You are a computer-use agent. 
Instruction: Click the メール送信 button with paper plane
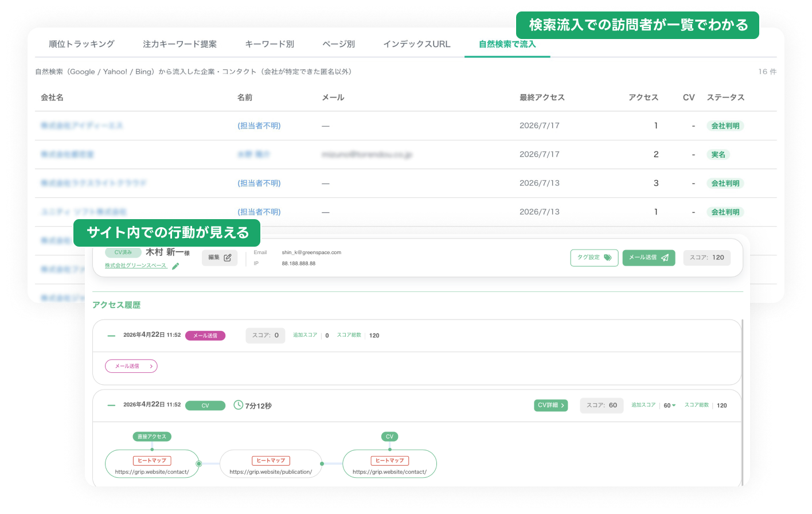pyautogui.click(x=649, y=258)
